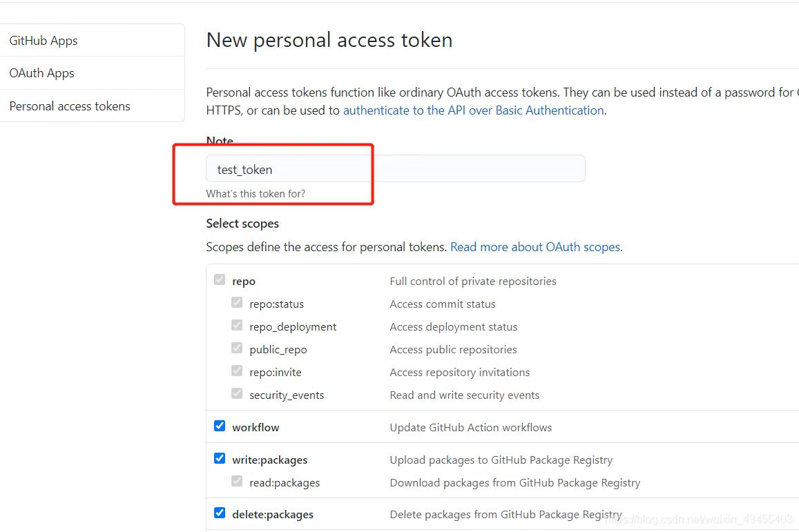Click the repo:status scope label
Screen dimensions: 799x532
[x=277, y=304]
